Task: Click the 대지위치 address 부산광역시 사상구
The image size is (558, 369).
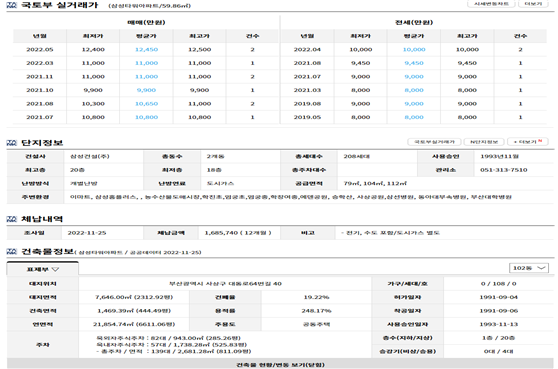Action: (225, 284)
